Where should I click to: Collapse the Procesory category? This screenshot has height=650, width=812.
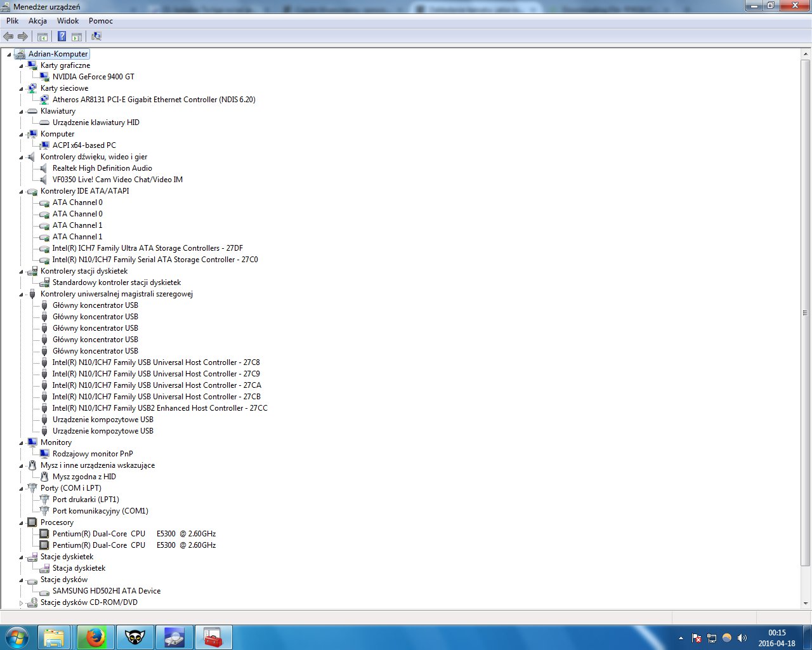click(x=21, y=523)
